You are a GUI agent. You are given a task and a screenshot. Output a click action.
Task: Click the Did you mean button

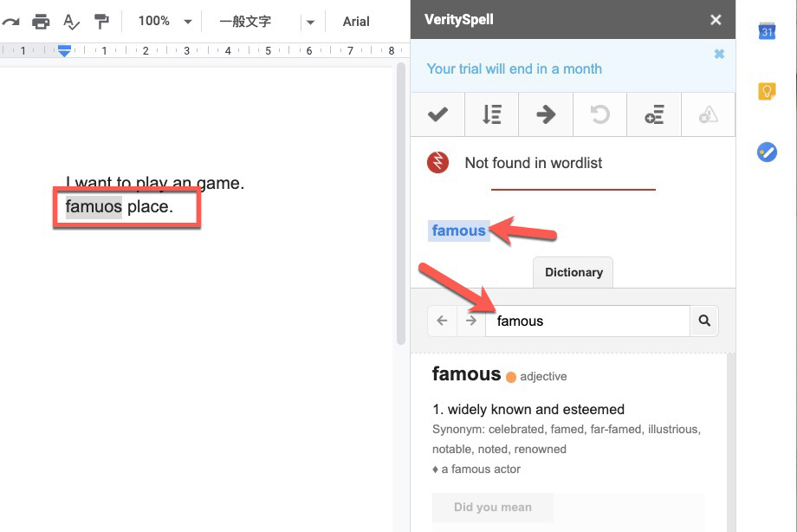[x=492, y=508]
